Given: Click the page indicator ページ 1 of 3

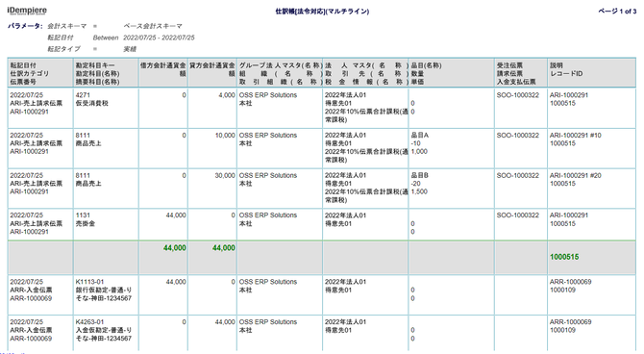Looking at the screenshot, I should (617, 12).
